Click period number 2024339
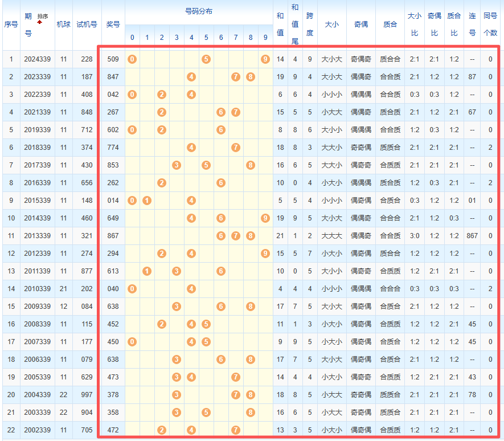 pyautogui.click(x=37, y=59)
